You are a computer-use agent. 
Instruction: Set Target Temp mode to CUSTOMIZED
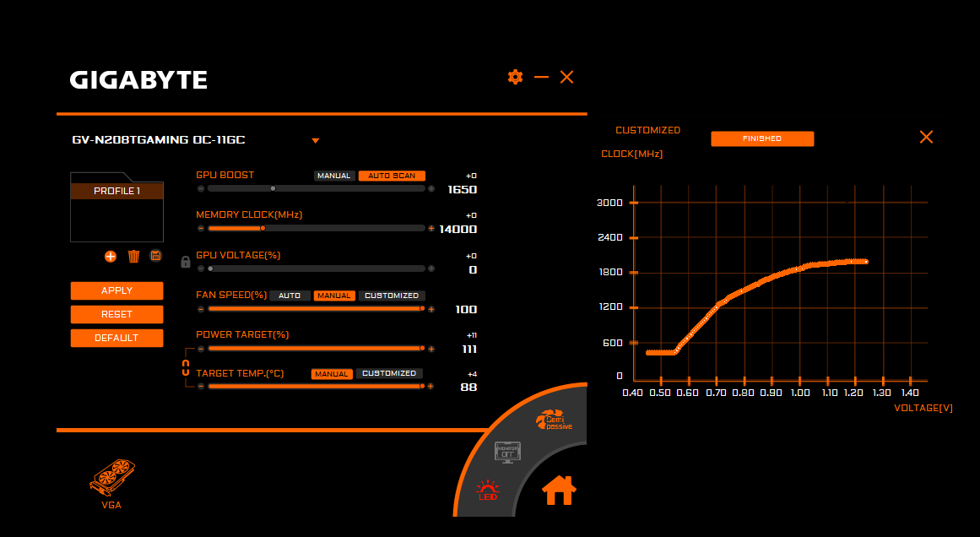pos(389,373)
